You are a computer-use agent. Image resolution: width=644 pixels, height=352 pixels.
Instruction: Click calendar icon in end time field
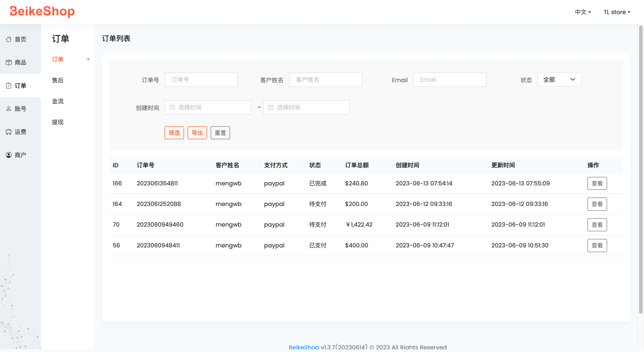coord(271,107)
